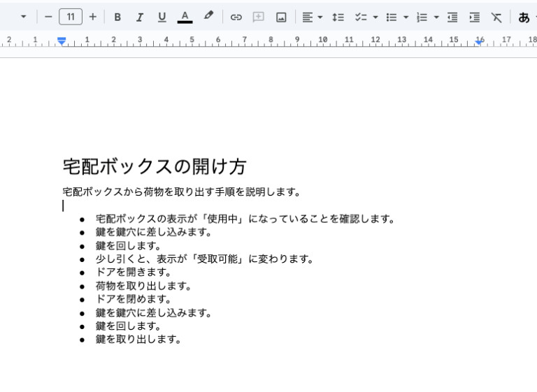Click the bulleted list icon
This screenshot has width=537, height=392.
pos(392,17)
